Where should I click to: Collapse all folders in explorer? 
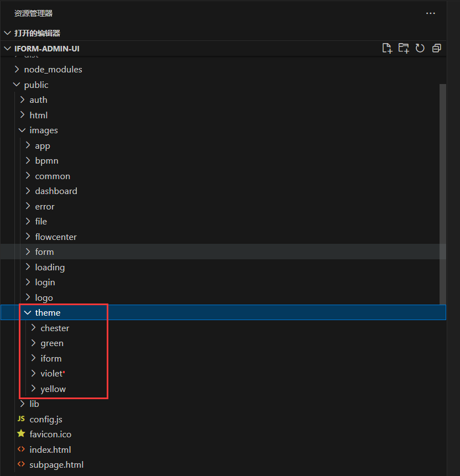437,49
